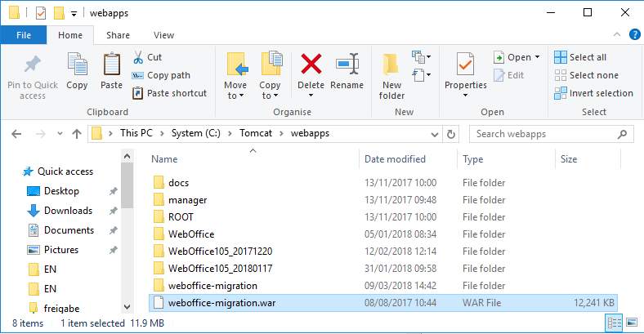Go back with the Back arrow
The width and height of the screenshot is (644, 334).
pos(16,134)
